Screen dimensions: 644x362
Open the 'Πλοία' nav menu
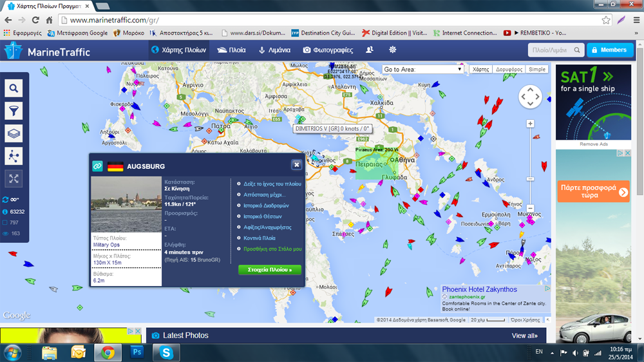tap(231, 50)
